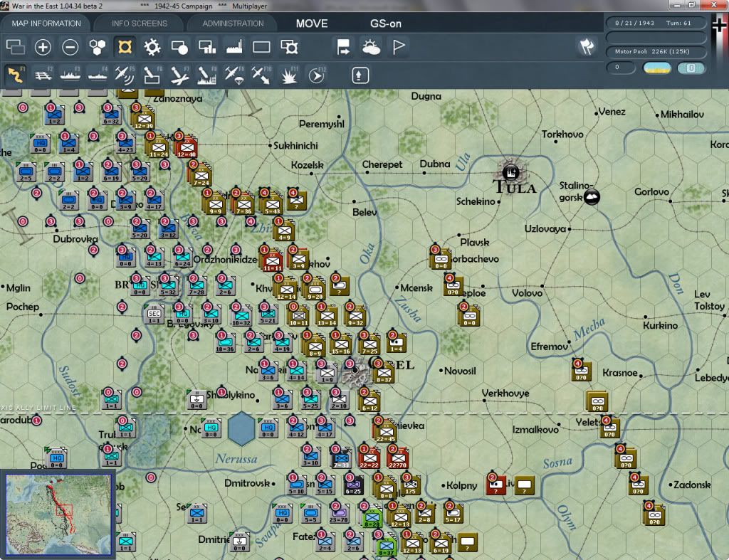Zoom in the map with plus icon
This screenshot has height=560, width=729.
(43, 47)
